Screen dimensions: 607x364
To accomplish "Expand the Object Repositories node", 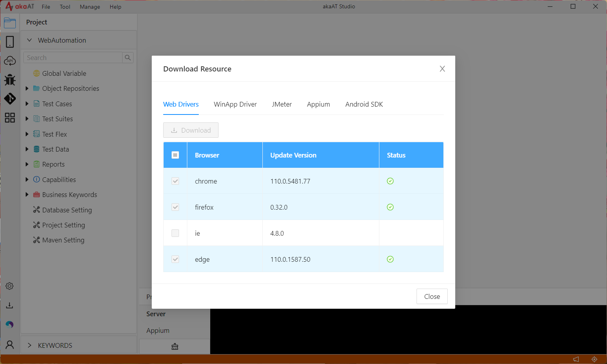I will pos(27,88).
